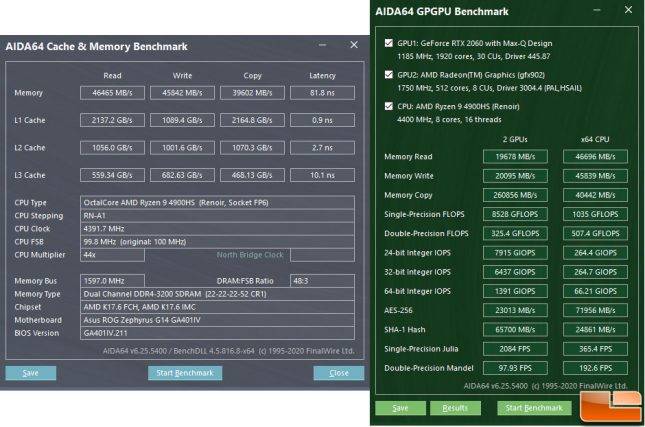Click the Chipset field AMD K17.6 FCH
Image resolution: width=645 pixels, height=427 pixels.
pos(217,307)
